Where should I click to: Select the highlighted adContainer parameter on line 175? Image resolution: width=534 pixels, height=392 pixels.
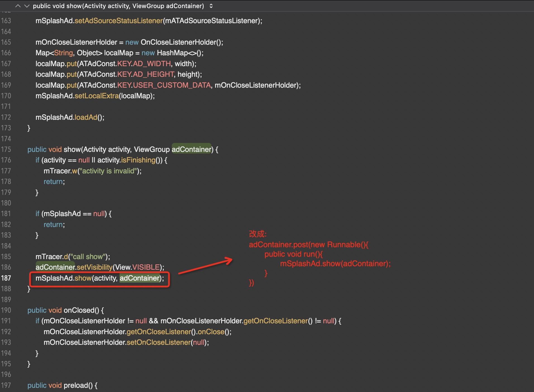pyautogui.click(x=191, y=149)
